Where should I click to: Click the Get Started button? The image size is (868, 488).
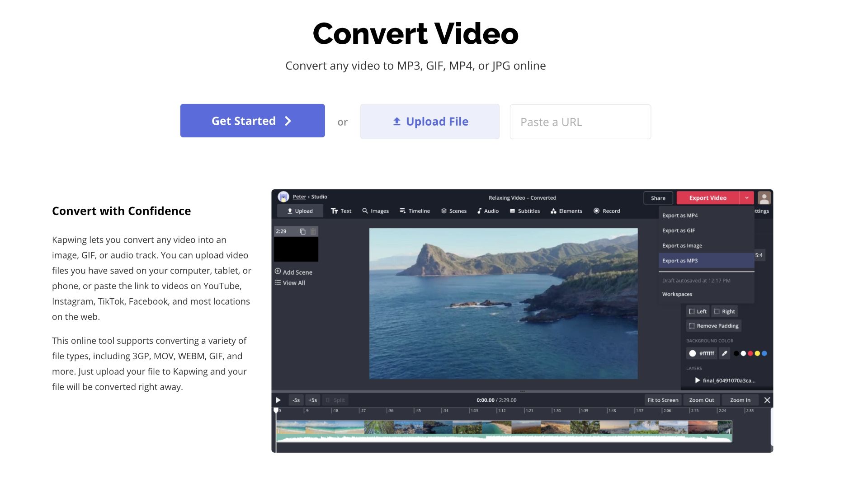[x=252, y=120]
